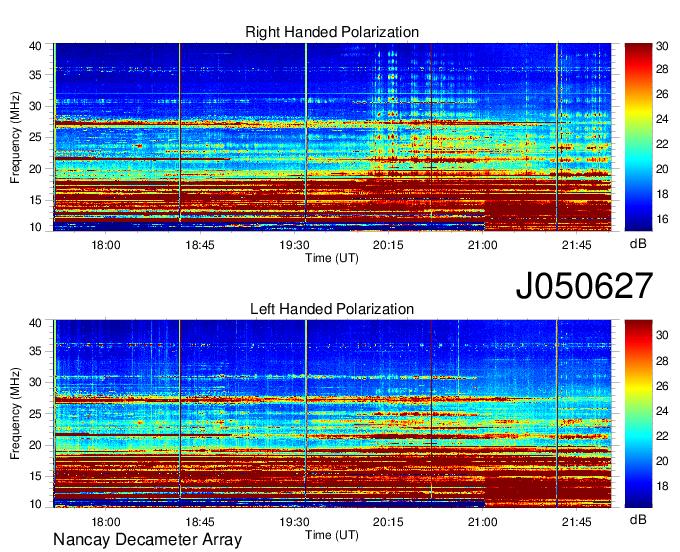The width and height of the screenshot is (680, 552).
Task: Click the 24 dB tick on the lower colorbar
Action: (x=662, y=411)
